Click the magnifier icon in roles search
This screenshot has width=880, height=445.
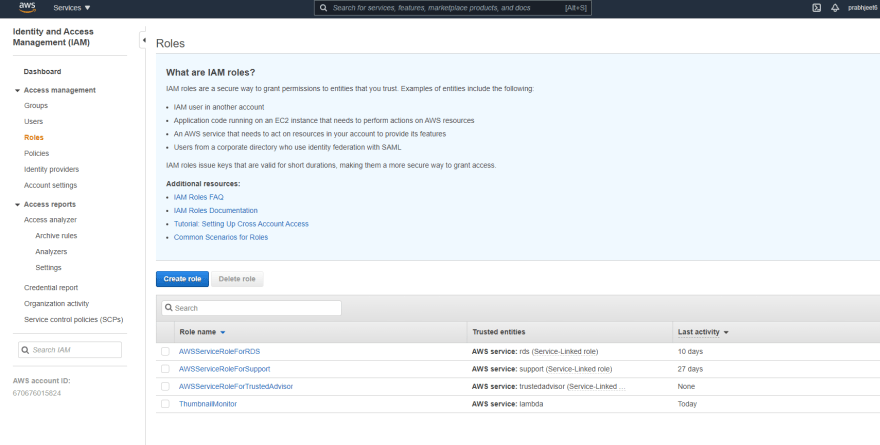[168, 308]
